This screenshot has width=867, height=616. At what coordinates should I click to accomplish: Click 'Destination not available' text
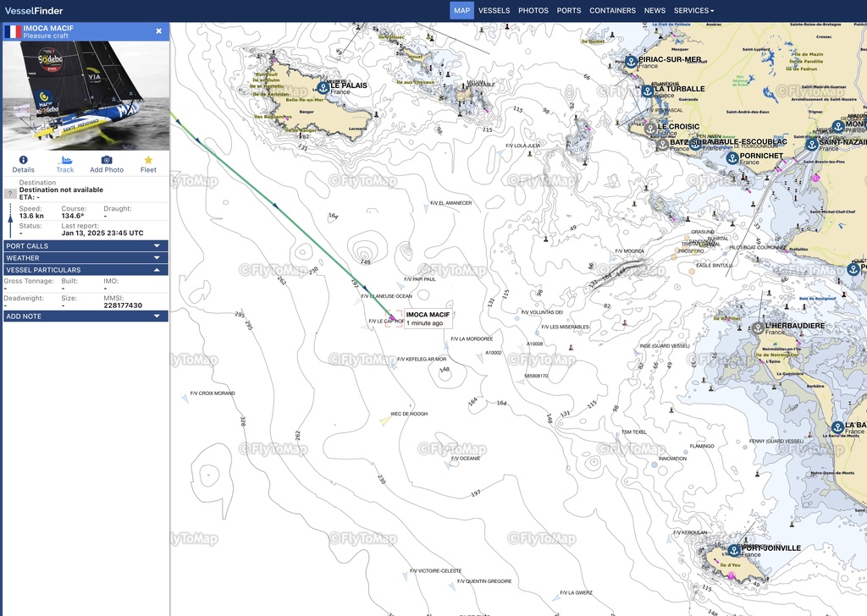(61, 190)
